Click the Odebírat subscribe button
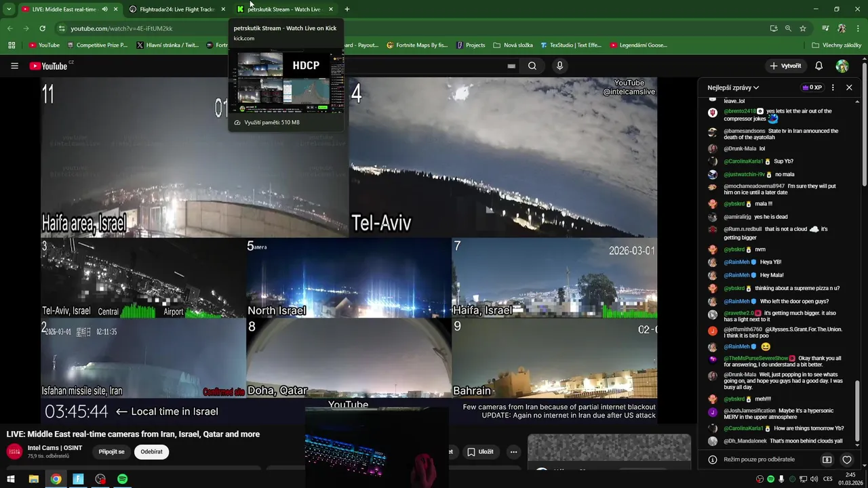The height and width of the screenshot is (488, 868). pyautogui.click(x=151, y=451)
